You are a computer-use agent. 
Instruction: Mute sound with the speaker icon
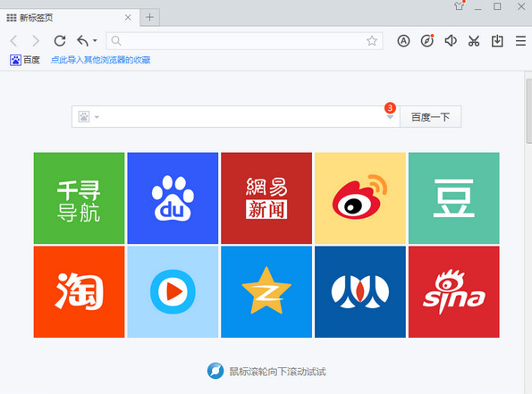pos(451,41)
